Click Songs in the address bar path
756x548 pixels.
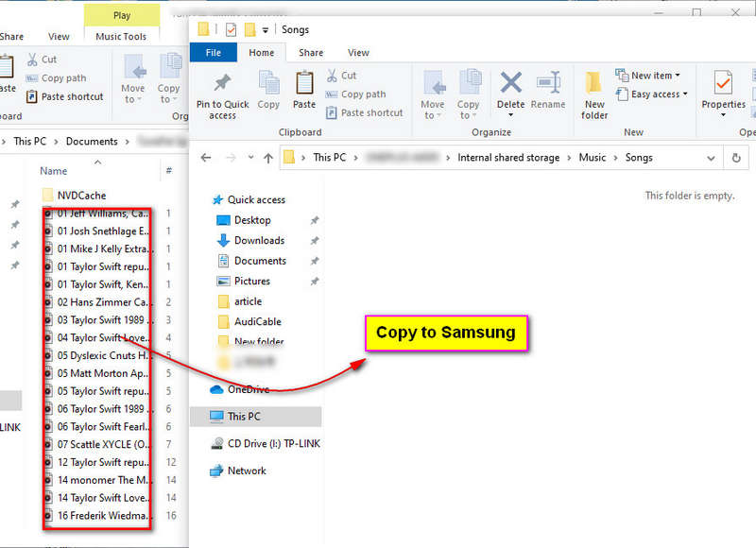coord(639,158)
